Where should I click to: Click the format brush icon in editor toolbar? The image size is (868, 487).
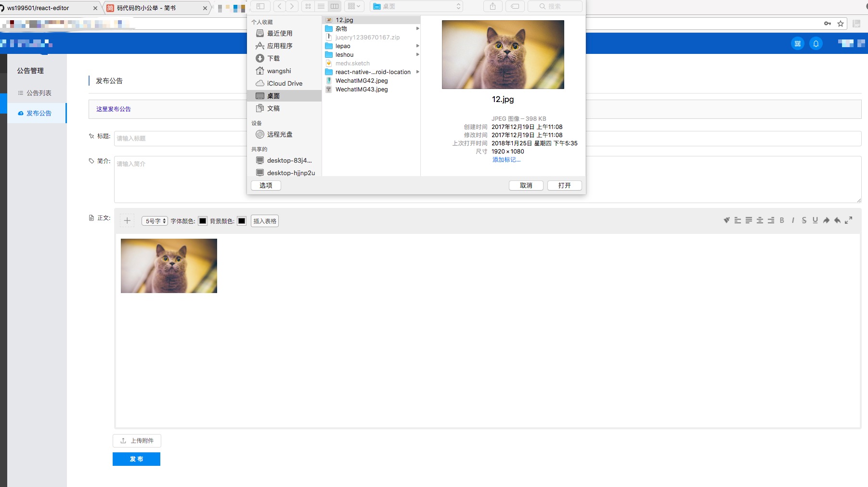tap(726, 220)
